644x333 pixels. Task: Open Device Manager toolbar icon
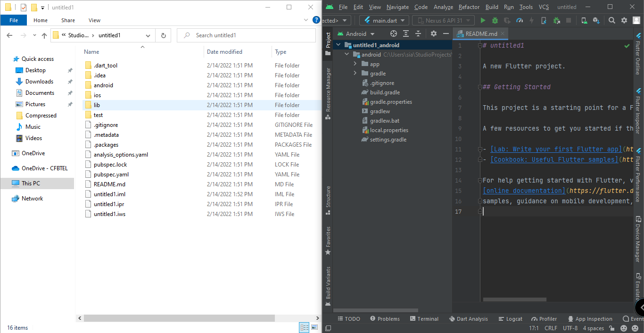pyautogui.click(x=584, y=20)
